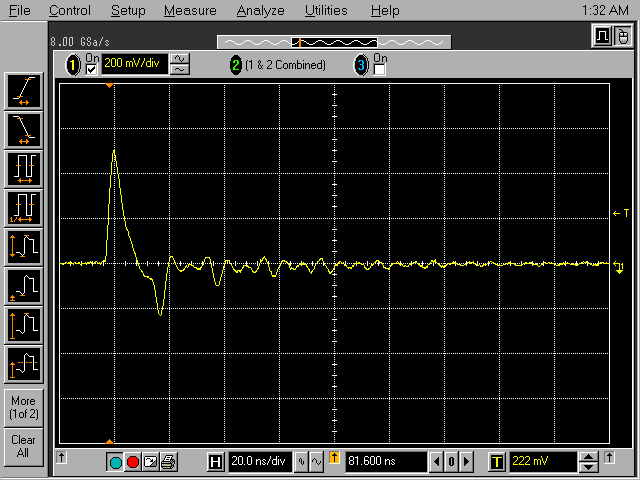
Task: Move horizontal position right arrow
Action: [x=466, y=462]
